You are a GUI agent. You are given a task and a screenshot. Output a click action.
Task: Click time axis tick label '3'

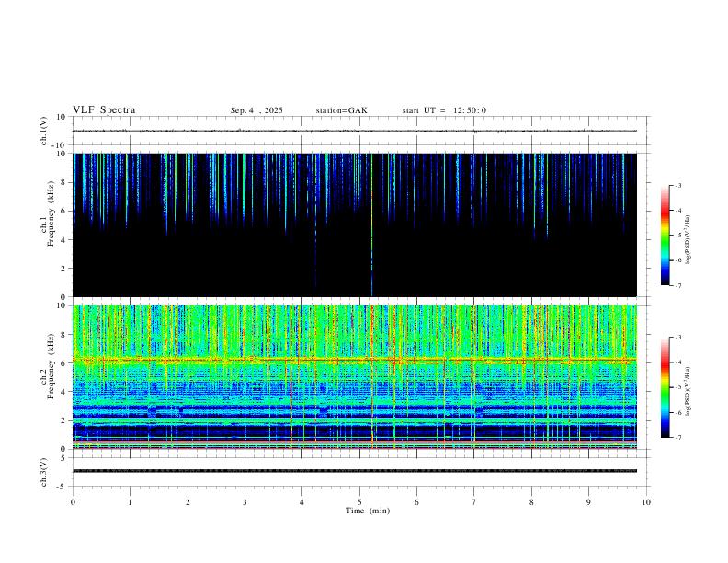pos(245,502)
